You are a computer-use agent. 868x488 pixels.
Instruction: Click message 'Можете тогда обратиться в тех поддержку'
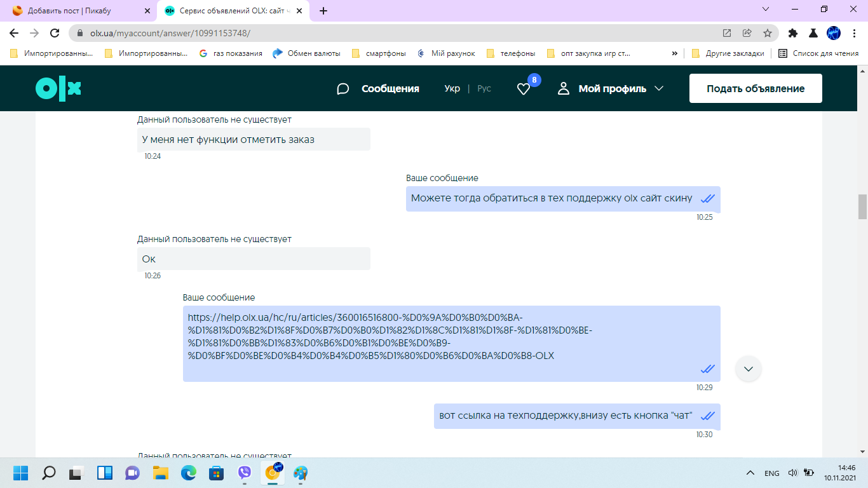pos(563,198)
